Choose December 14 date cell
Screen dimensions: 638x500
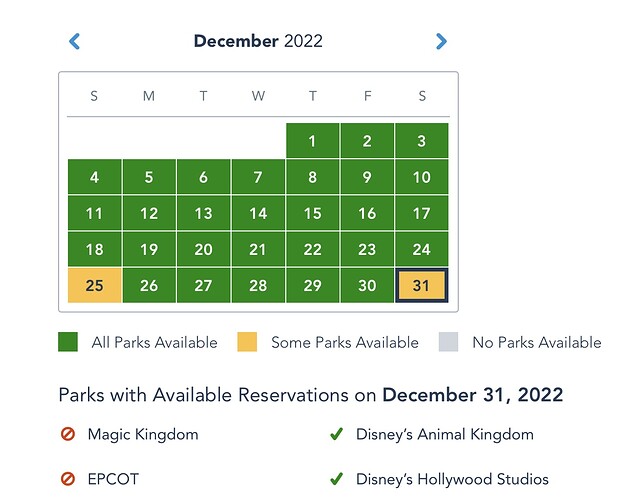pos(258,213)
